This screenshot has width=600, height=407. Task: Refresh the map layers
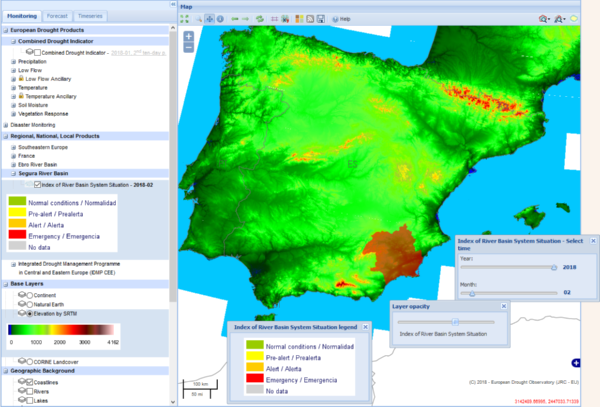pos(260,19)
